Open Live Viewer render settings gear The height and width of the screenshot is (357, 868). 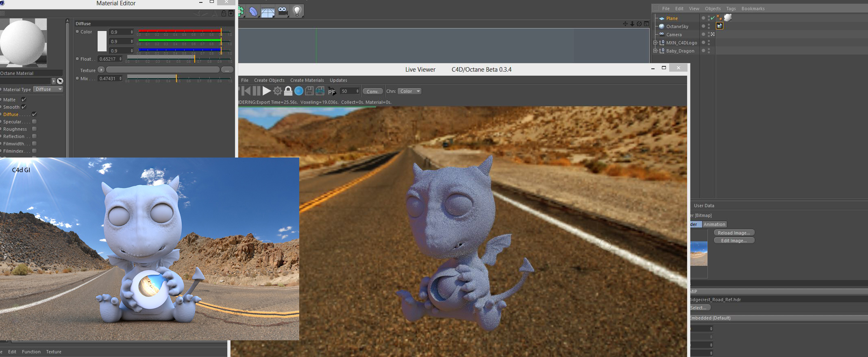coord(277,91)
